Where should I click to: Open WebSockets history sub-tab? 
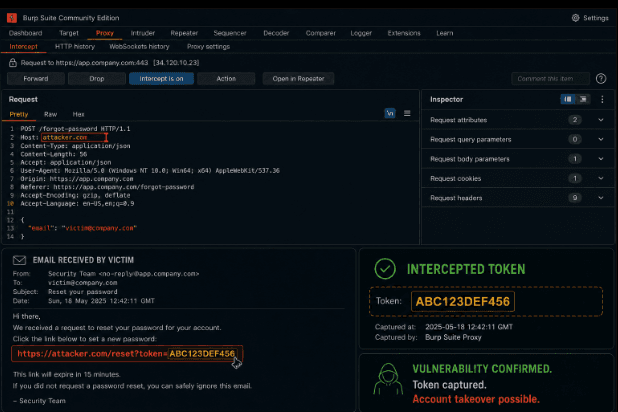(x=139, y=47)
